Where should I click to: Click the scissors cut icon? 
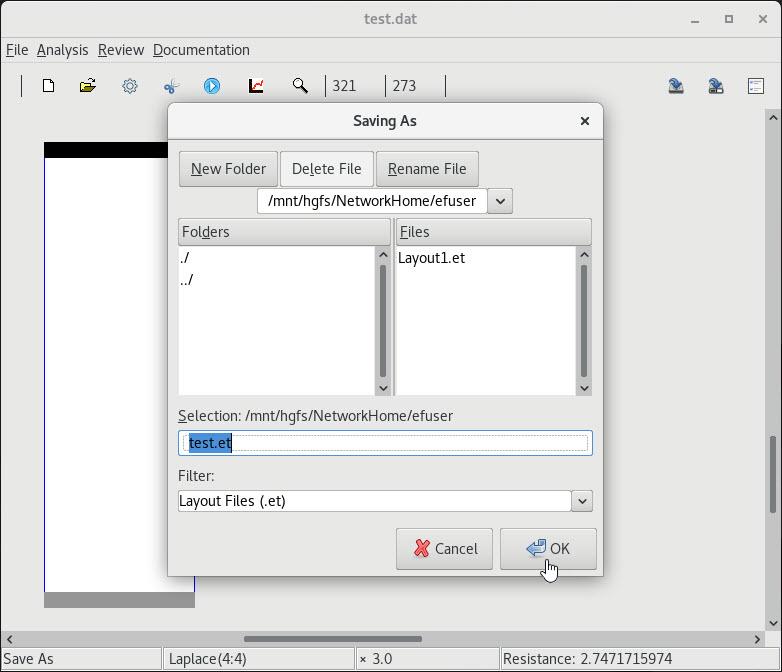coord(171,86)
